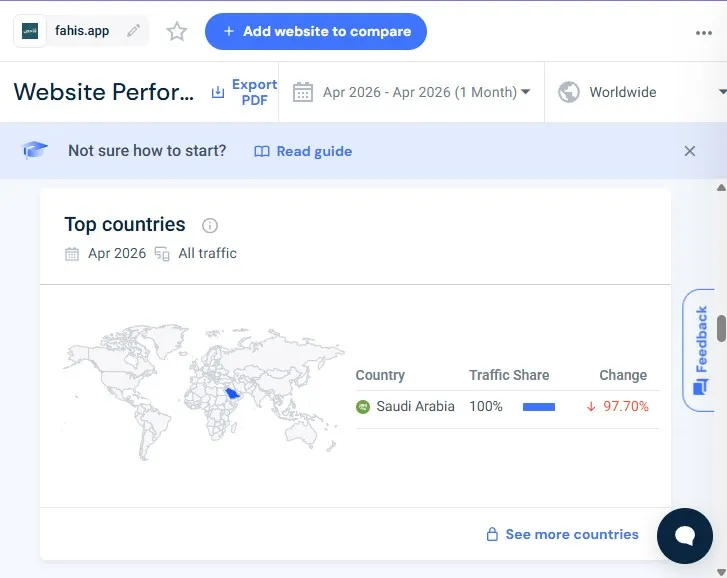
Task: Click the graduation cap guide icon
Action: point(35,150)
